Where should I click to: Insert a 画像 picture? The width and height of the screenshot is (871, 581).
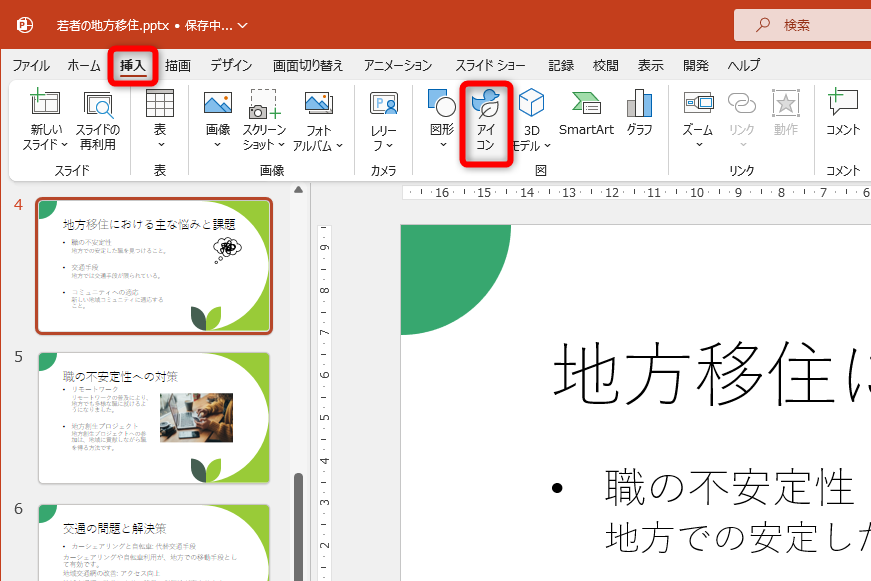coord(215,120)
